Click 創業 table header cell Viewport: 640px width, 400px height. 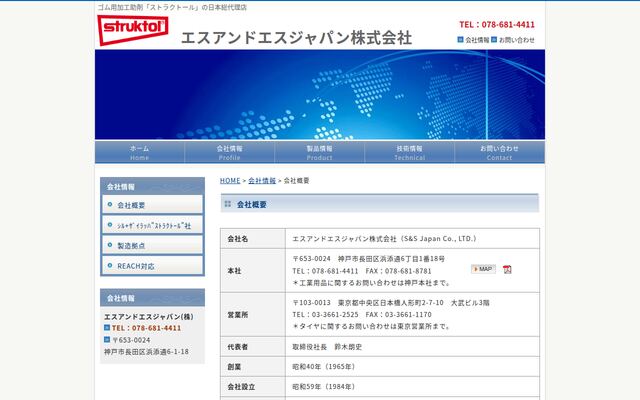click(253, 367)
